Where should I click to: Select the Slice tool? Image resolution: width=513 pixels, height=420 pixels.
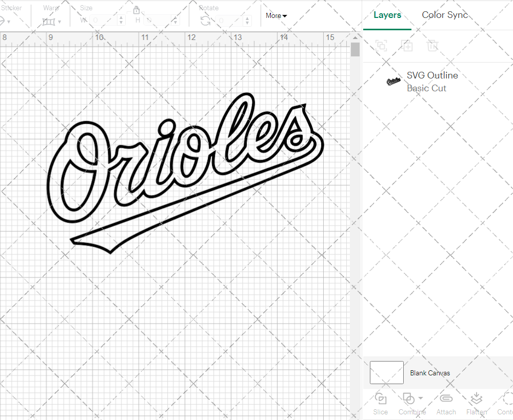(380, 404)
